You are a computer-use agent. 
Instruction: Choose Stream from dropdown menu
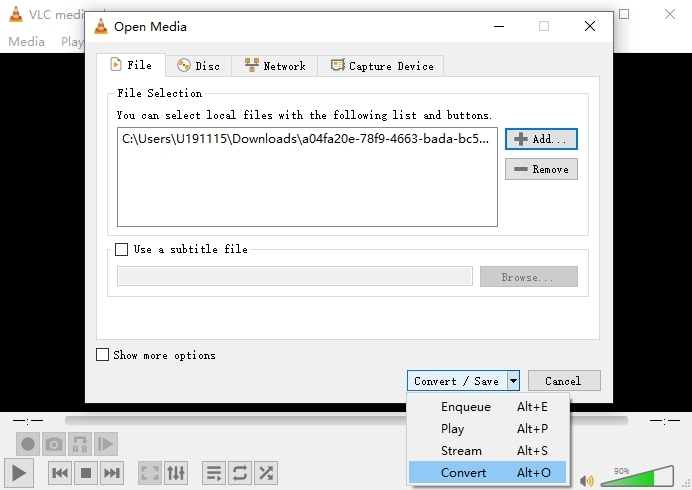[x=488, y=451]
